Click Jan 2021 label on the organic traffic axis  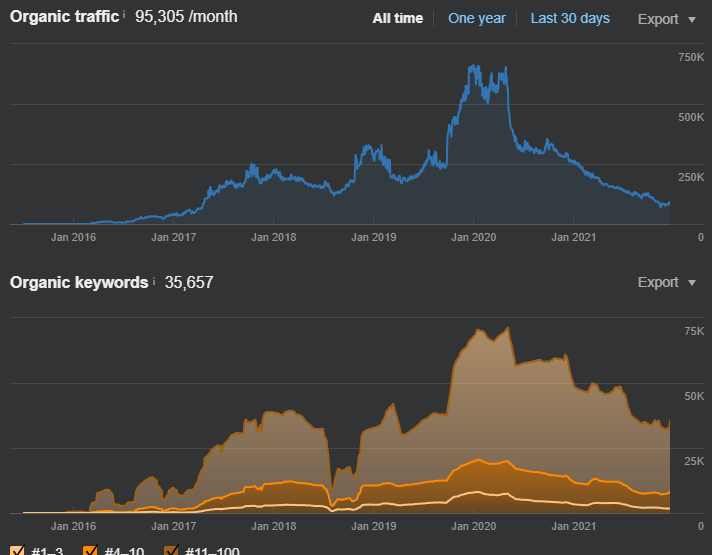[x=574, y=237]
